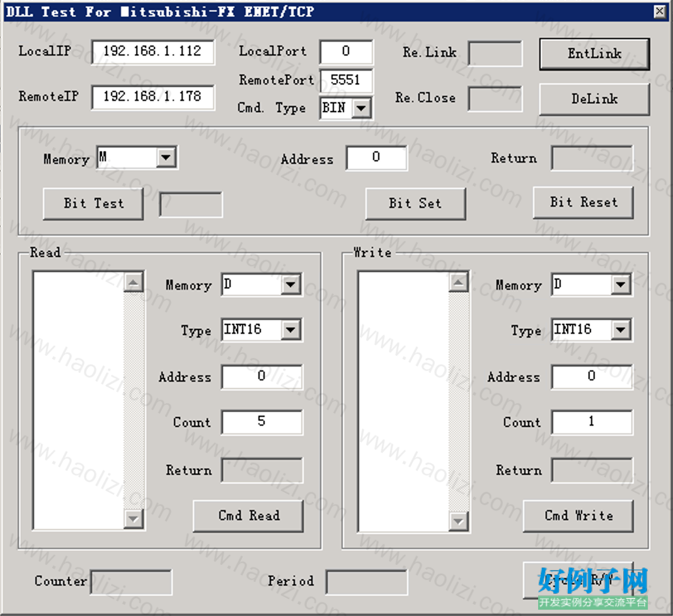Click the DeLink button
This screenshot has height=616, width=673.
(x=594, y=99)
